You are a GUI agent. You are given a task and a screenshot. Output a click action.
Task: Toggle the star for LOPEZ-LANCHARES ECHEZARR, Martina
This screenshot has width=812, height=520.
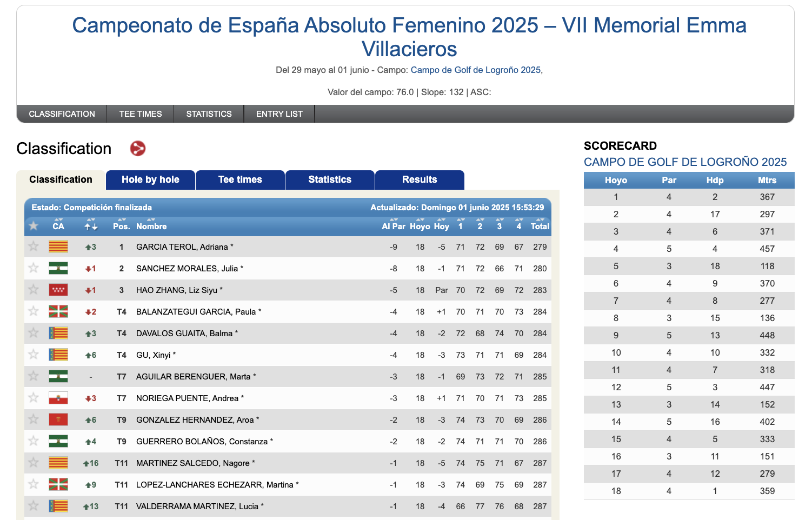coord(33,484)
